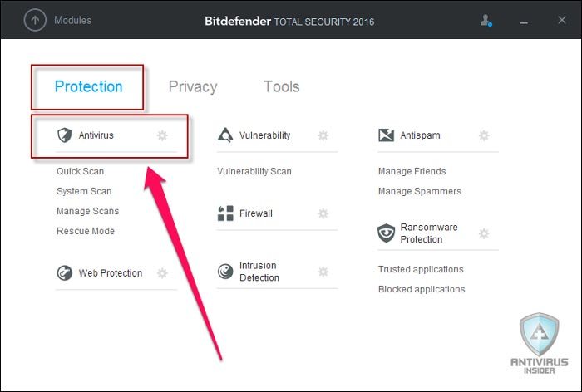
Task: Switch to the Tools tab
Action: (281, 86)
